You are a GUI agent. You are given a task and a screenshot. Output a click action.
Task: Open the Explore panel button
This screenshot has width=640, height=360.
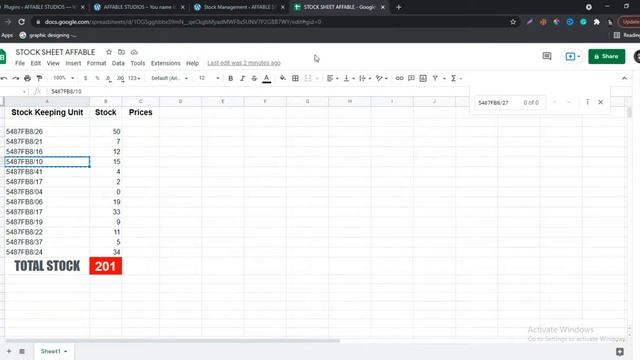[x=620, y=351]
